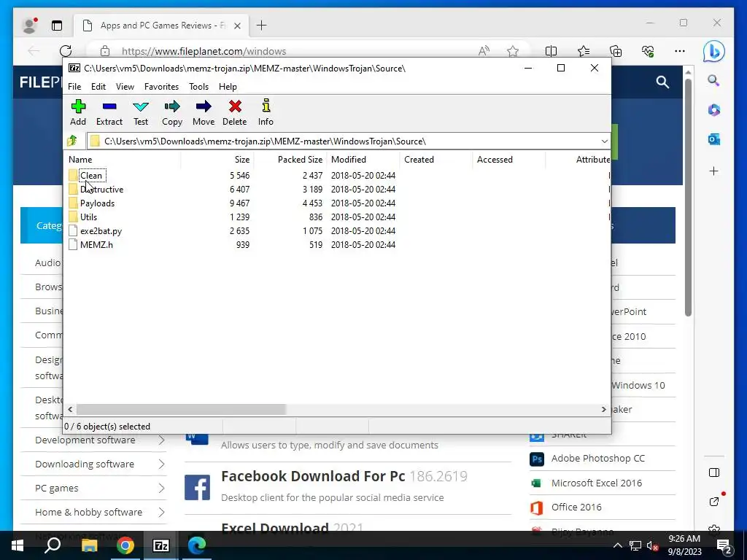Open the notification center icon
This screenshot has width=747, height=560.
click(x=724, y=546)
